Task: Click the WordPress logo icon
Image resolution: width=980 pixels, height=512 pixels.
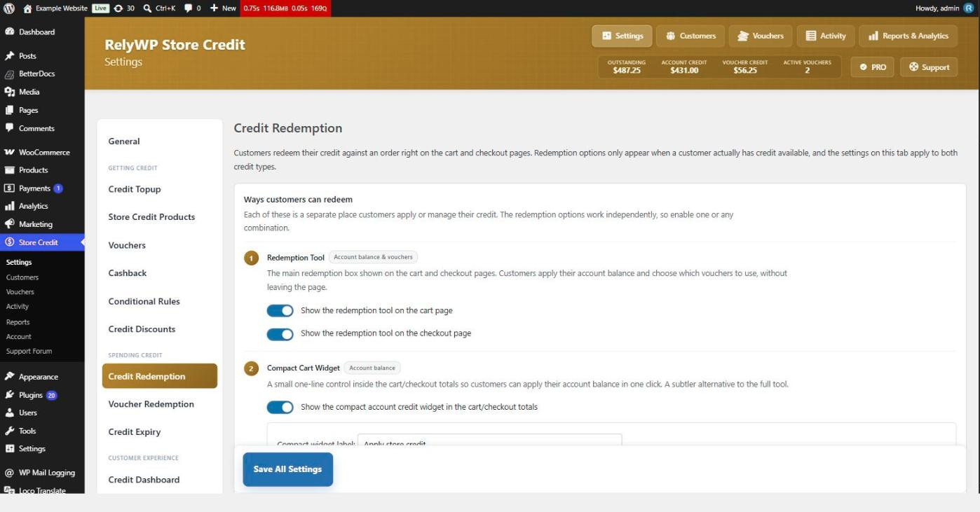Action: (9, 8)
